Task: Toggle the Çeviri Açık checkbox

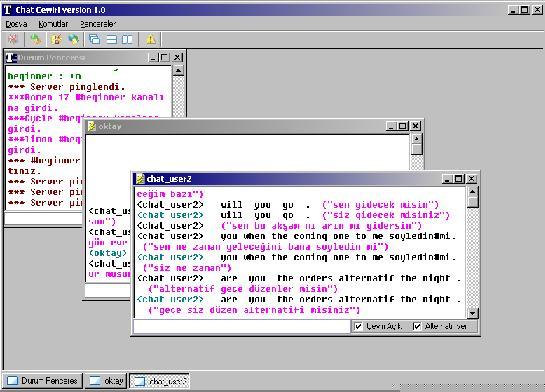Action: coord(358,326)
